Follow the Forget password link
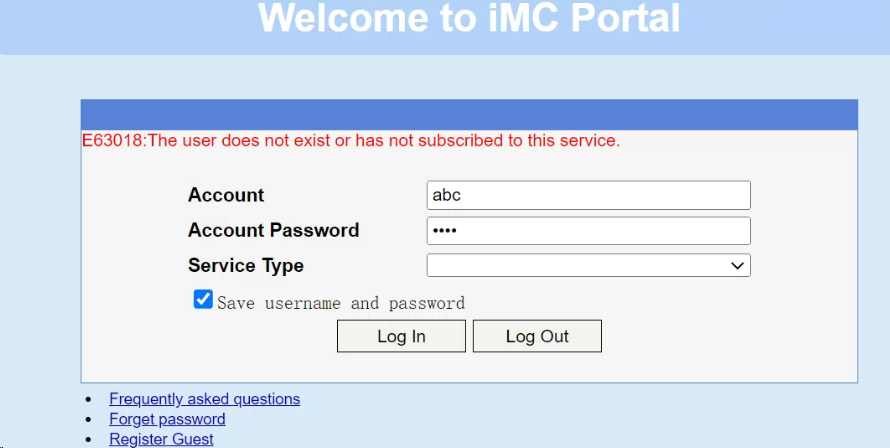Image resolution: width=890 pixels, height=448 pixels. point(167,419)
